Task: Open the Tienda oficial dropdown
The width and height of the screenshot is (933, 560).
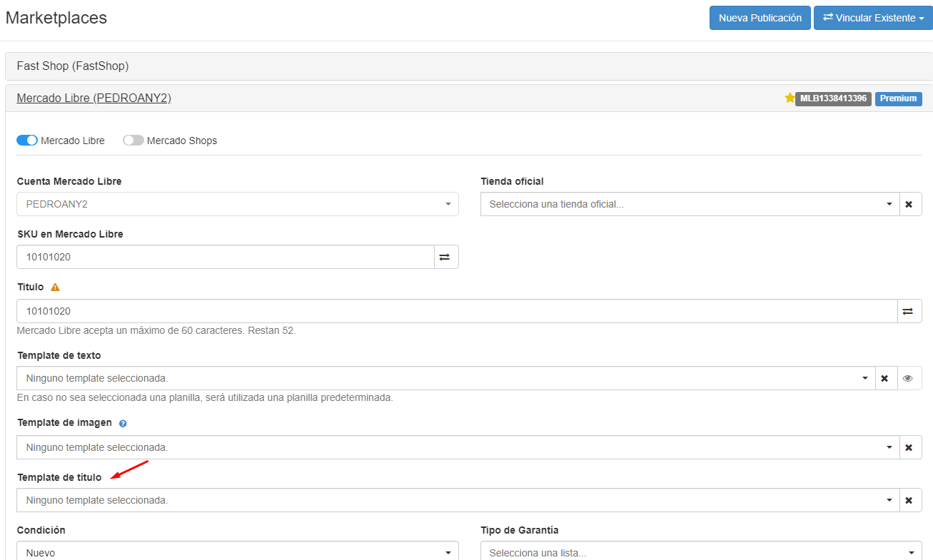Action: 690,204
